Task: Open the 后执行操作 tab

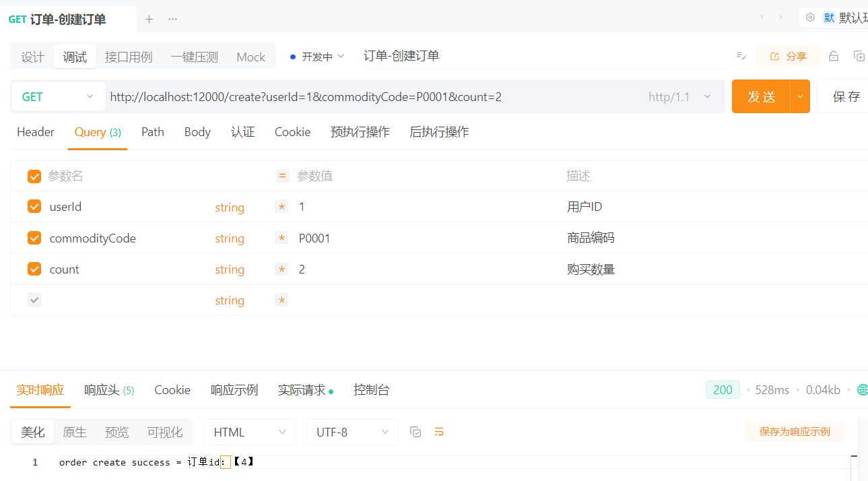Action: point(439,132)
